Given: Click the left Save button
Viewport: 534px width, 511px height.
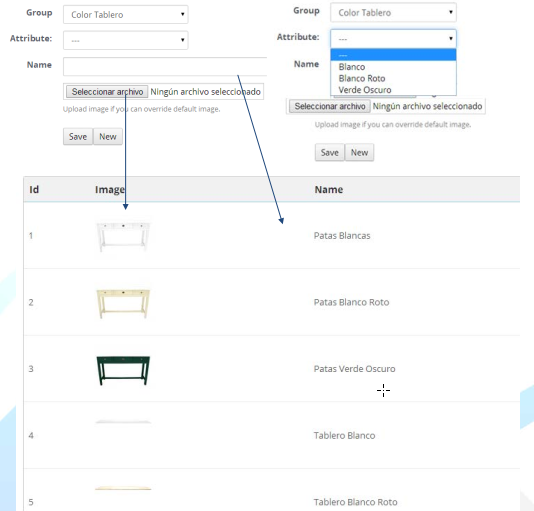Looking at the screenshot, I should (78, 137).
